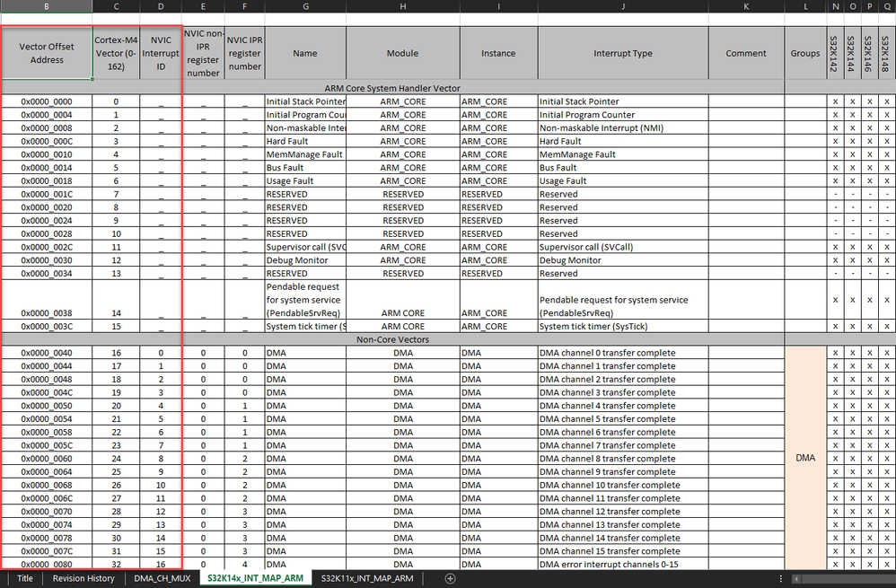Click the S32K142 rotated header cell
The height and width of the screenshot is (588, 896).
[835, 53]
